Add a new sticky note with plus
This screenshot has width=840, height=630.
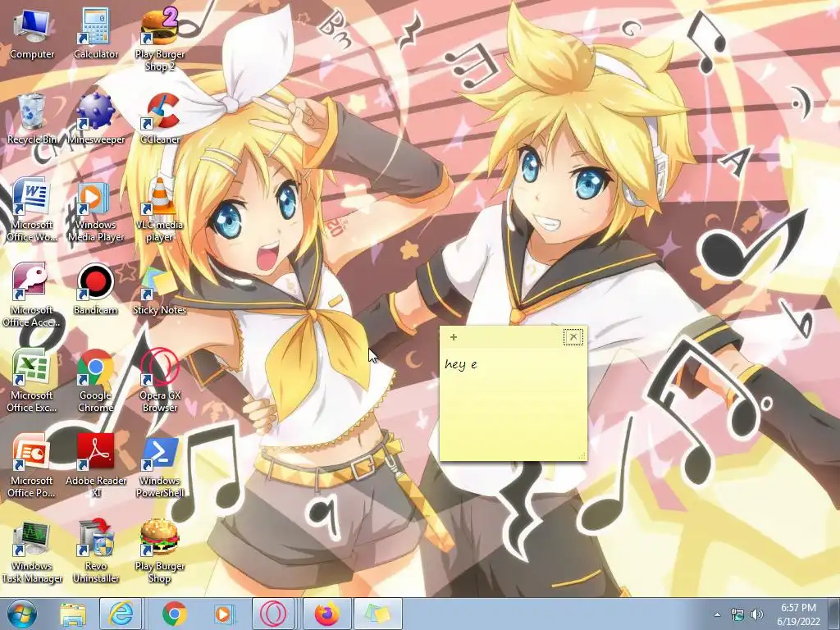pos(453,337)
